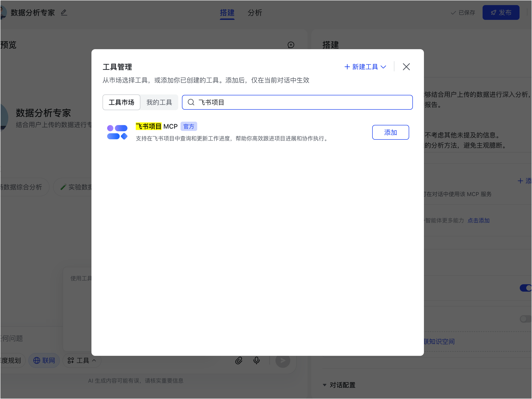Add the 飞书项目 MCP tool
This screenshot has width=532, height=399.
pyautogui.click(x=390, y=132)
